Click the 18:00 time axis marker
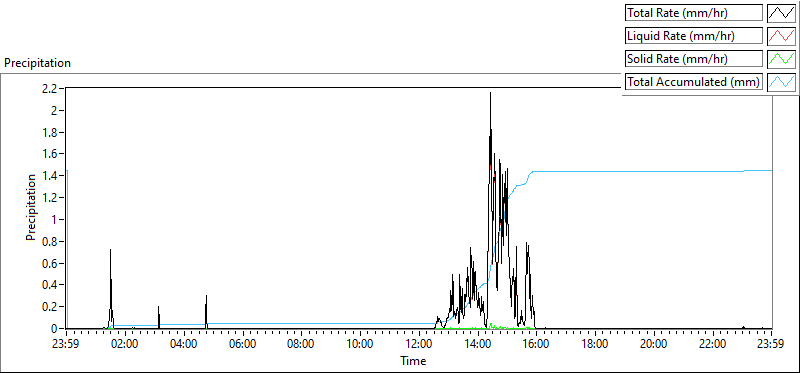The width and height of the screenshot is (800, 373). (x=595, y=343)
